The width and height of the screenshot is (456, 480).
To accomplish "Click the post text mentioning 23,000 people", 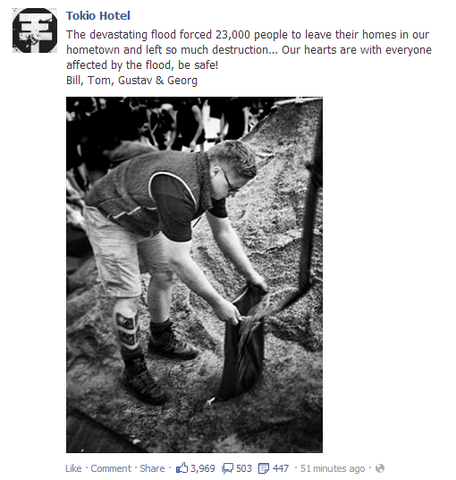I will [249, 50].
